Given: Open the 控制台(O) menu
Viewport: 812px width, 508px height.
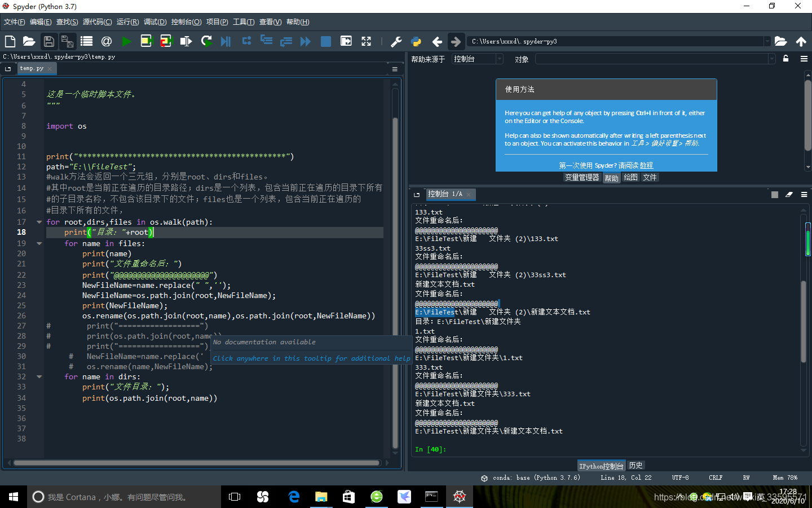Looking at the screenshot, I should (186, 22).
